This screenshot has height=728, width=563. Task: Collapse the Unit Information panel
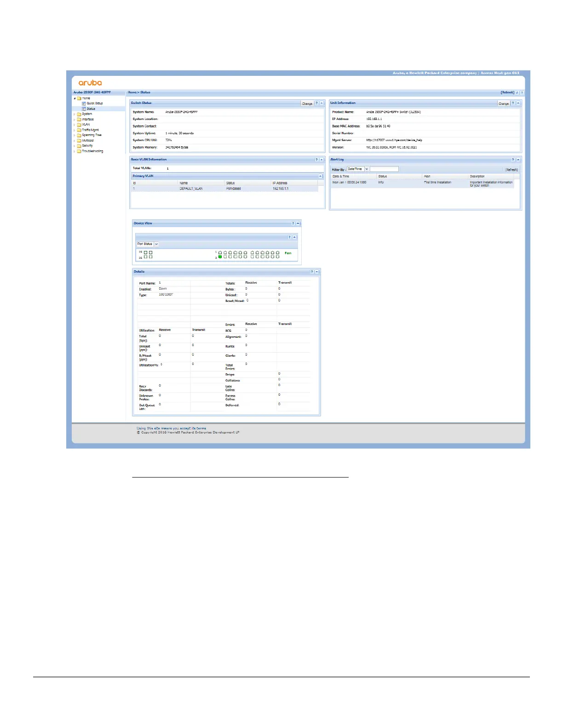pyautogui.click(x=518, y=103)
